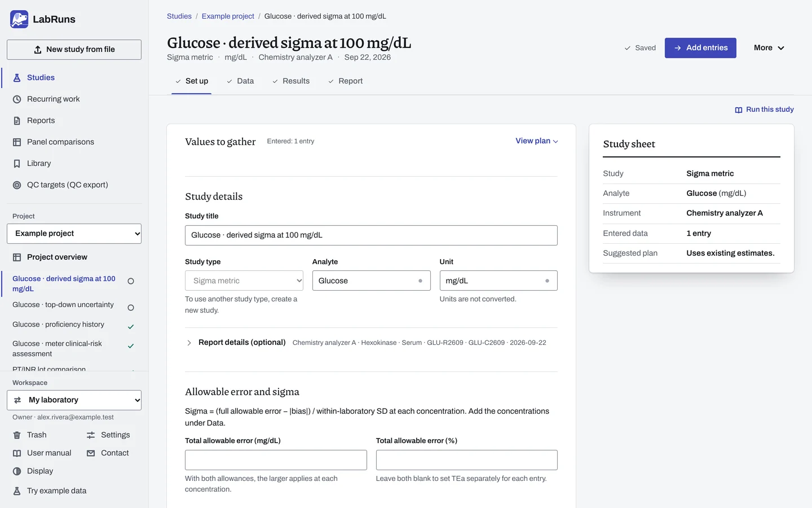Open QC targets via its target icon
This screenshot has height=508, width=812.
click(x=17, y=185)
